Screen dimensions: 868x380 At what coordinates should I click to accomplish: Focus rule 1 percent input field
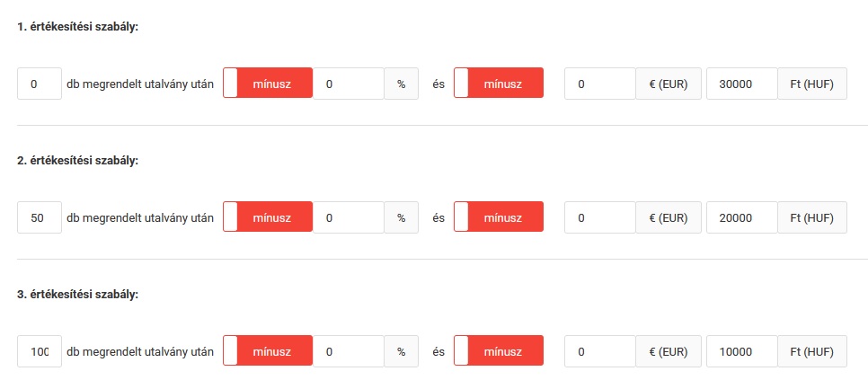pos(348,84)
